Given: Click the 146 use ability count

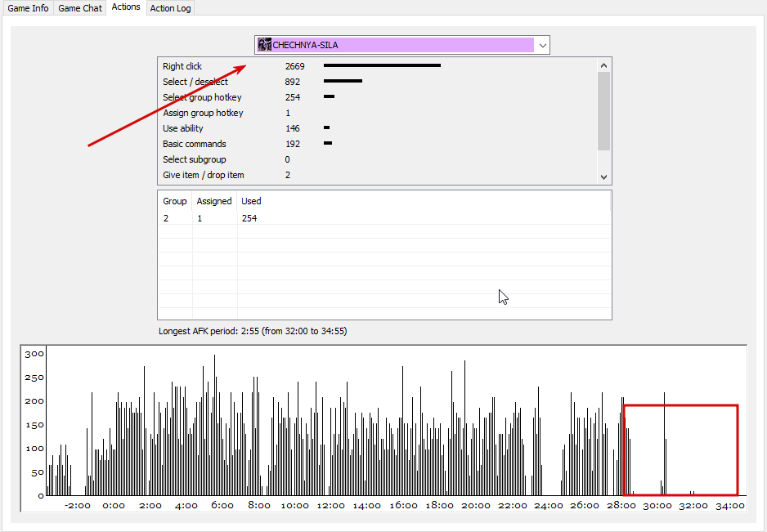Looking at the screenshot, I should coord(293,128).
